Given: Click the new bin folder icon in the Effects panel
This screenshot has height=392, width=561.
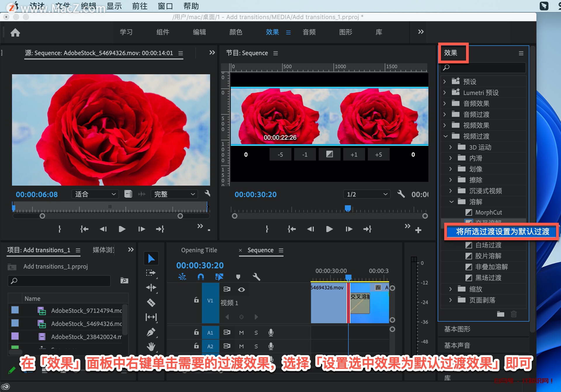Looking at the screenshot, I should point(501,314).
